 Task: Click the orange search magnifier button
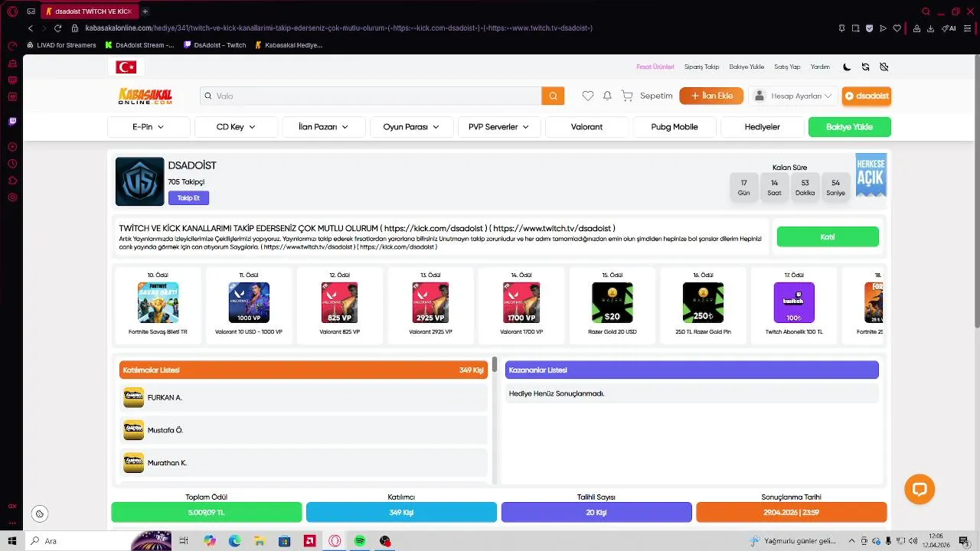(553, 96)
